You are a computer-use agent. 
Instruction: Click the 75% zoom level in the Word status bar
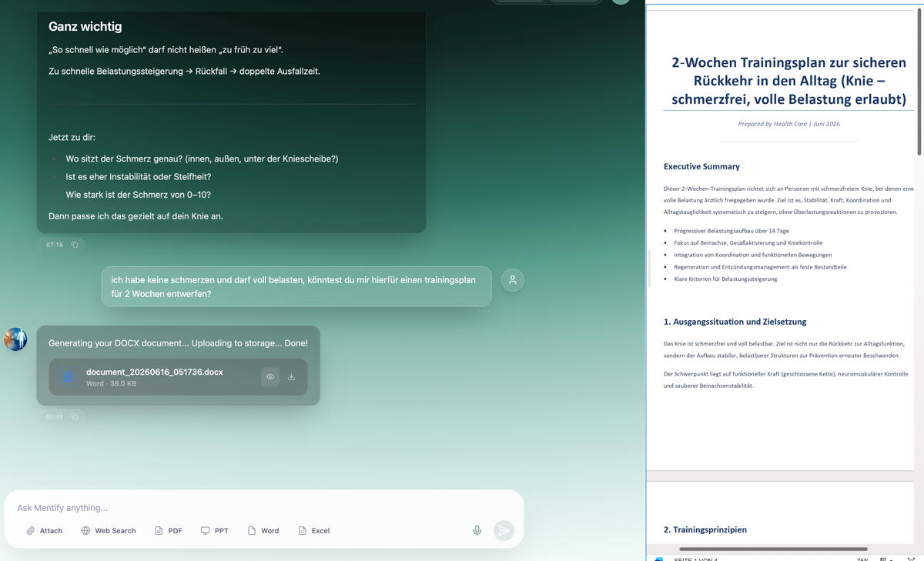tap(862, 559)
